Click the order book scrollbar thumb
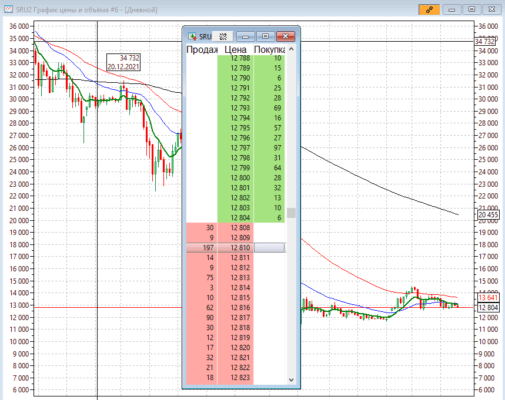This screenshot has width=505, height=400. coord(291,213)
